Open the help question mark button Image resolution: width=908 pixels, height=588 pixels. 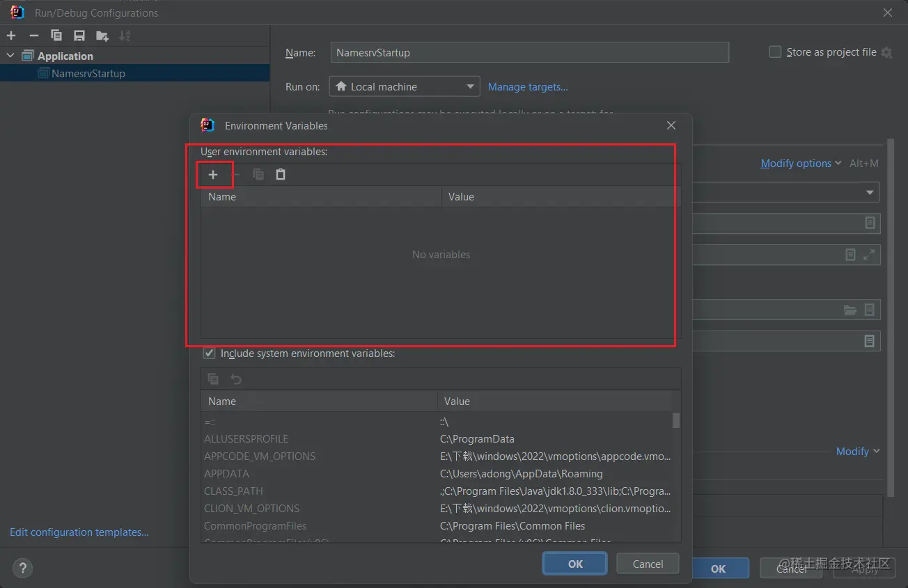[x=22, y=569]
